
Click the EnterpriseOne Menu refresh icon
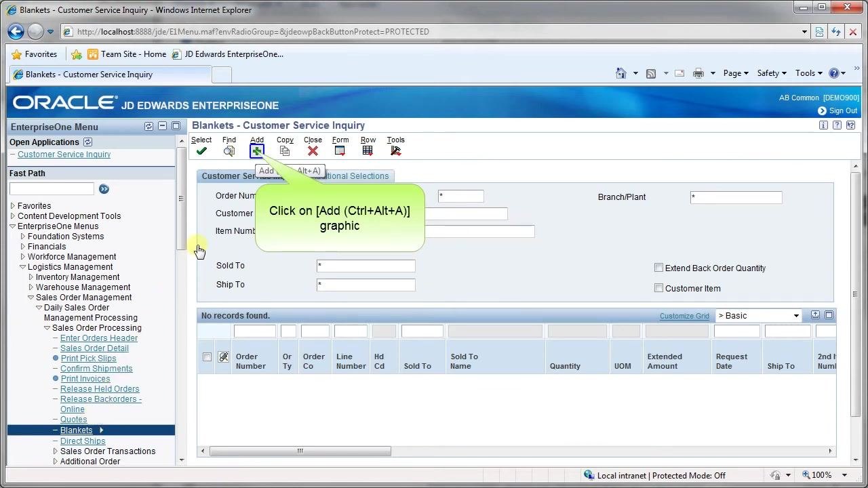pyautogui.click(x=149, y=126)
